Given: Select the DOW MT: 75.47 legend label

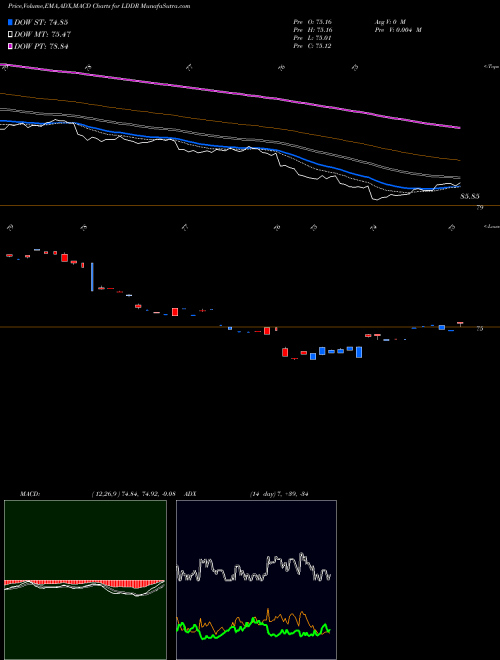Looking at the screenshot, I should (x=42, y=35).
